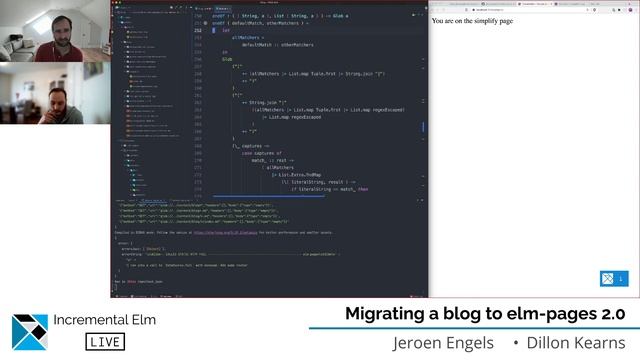Hide the terminal panel using its minimize icon

(422, 200)
